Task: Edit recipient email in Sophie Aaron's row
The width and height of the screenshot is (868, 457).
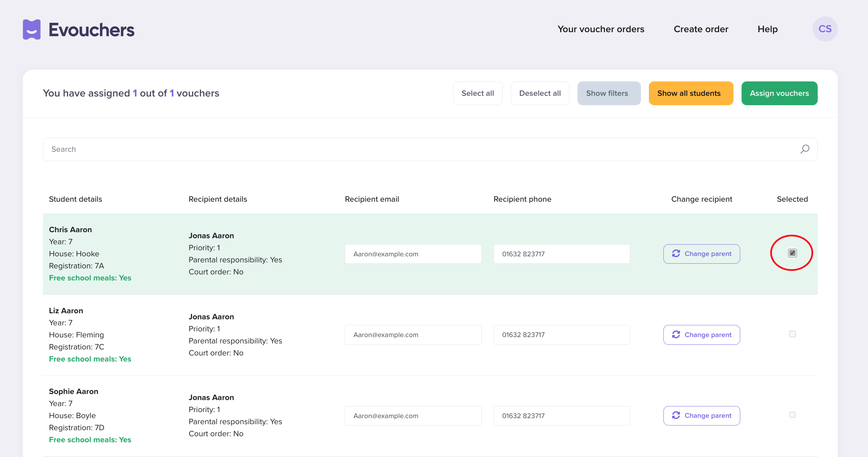Action: click(x=413, y=415)
